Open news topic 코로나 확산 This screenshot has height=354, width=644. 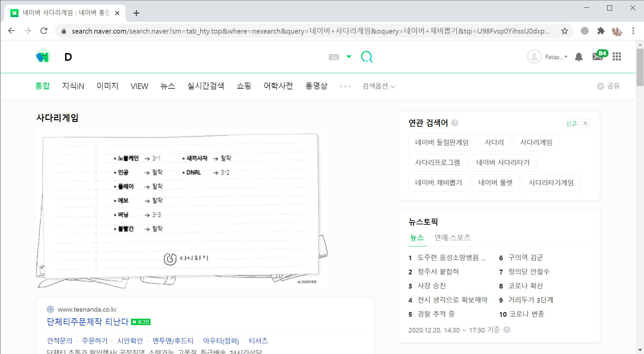click(x=526, y=286)
